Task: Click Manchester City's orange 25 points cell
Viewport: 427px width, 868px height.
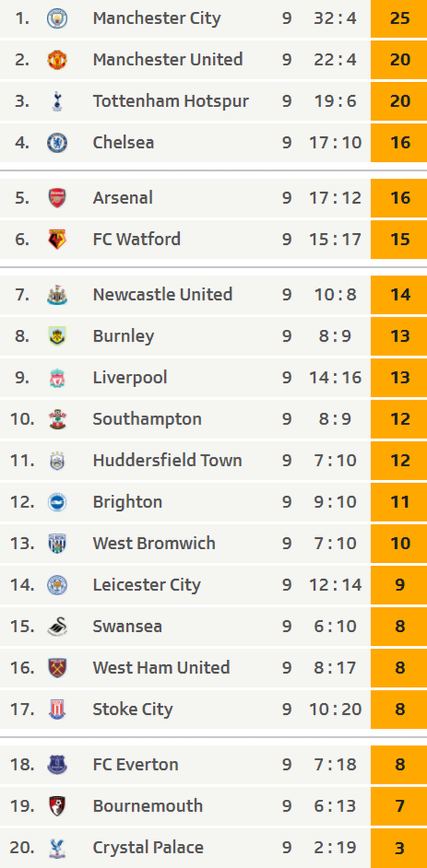Action: point(399,18)
